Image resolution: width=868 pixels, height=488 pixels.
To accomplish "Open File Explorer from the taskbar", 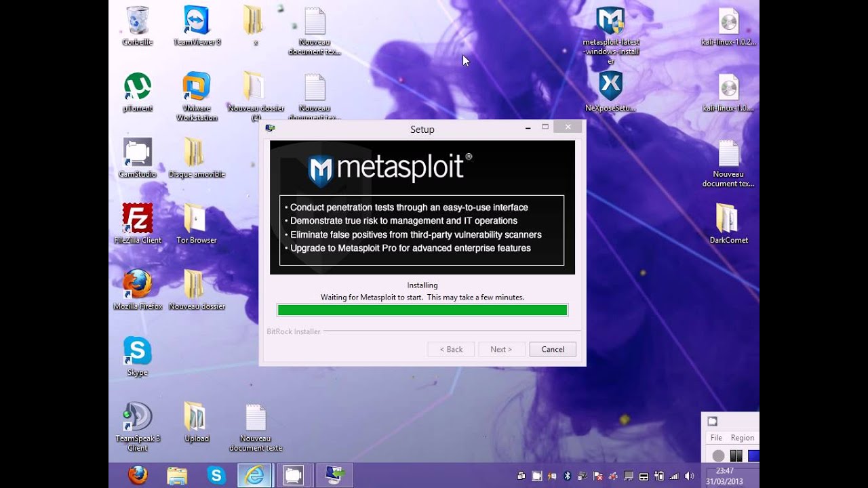I will [x=177, y=475].
